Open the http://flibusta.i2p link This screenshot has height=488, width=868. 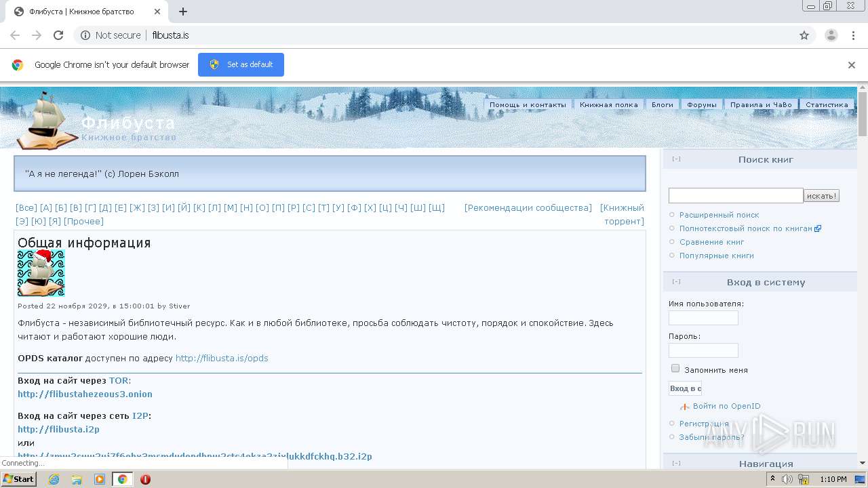[x=58, y=429]
